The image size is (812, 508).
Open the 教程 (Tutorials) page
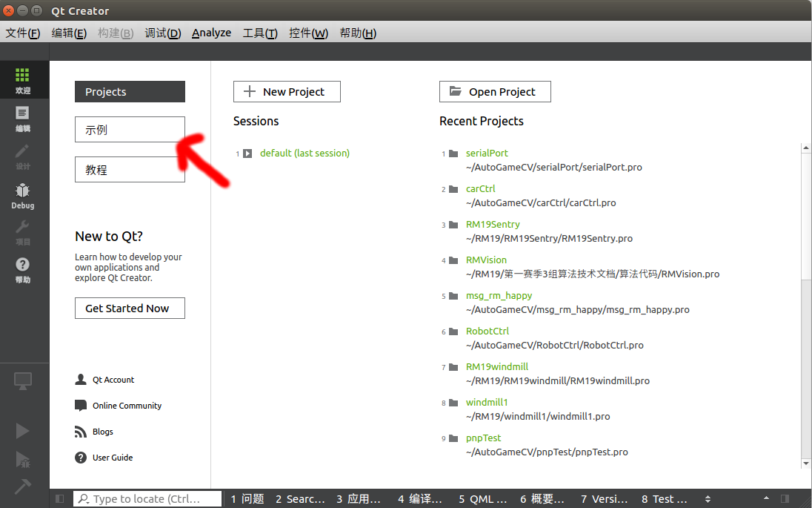130,170
